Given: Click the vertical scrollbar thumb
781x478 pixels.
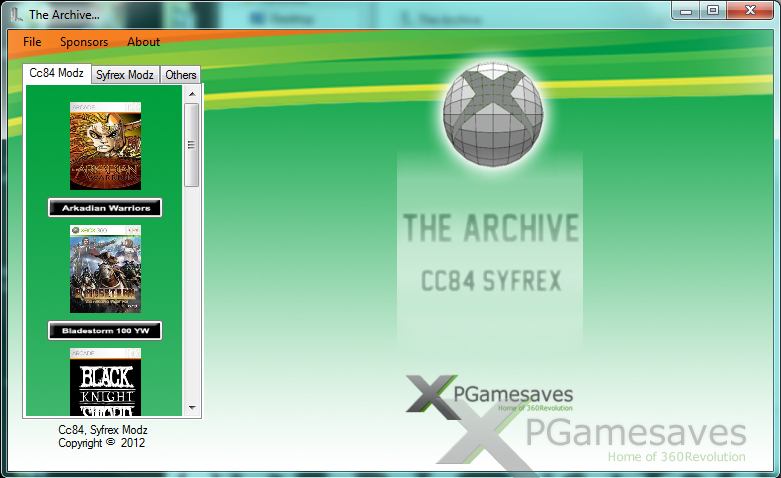Looking at the screenshot, I should click(191, 145).
